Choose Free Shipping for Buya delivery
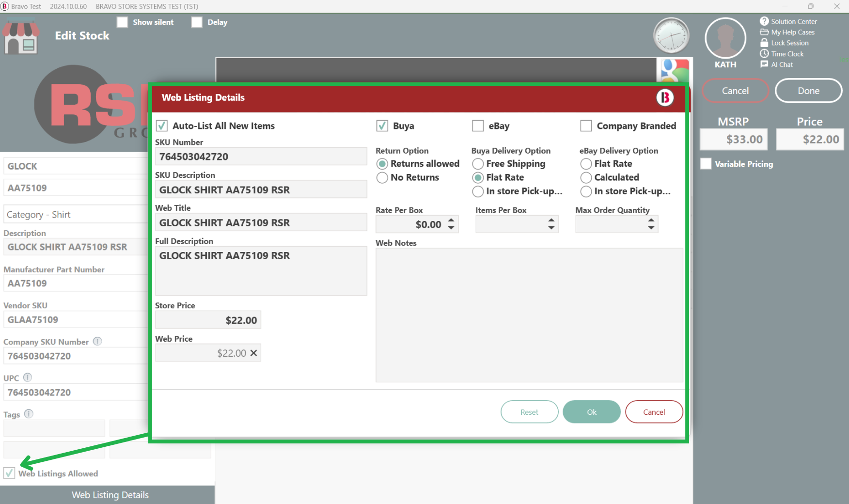This screenshot has width=849, height=504. tap(478, 164)
